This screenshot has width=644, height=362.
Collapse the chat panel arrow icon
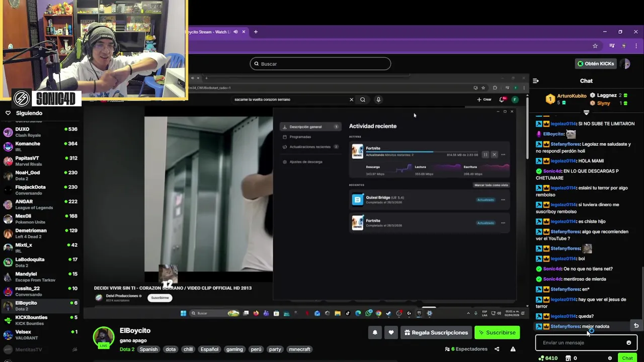(x=536, y=80)
